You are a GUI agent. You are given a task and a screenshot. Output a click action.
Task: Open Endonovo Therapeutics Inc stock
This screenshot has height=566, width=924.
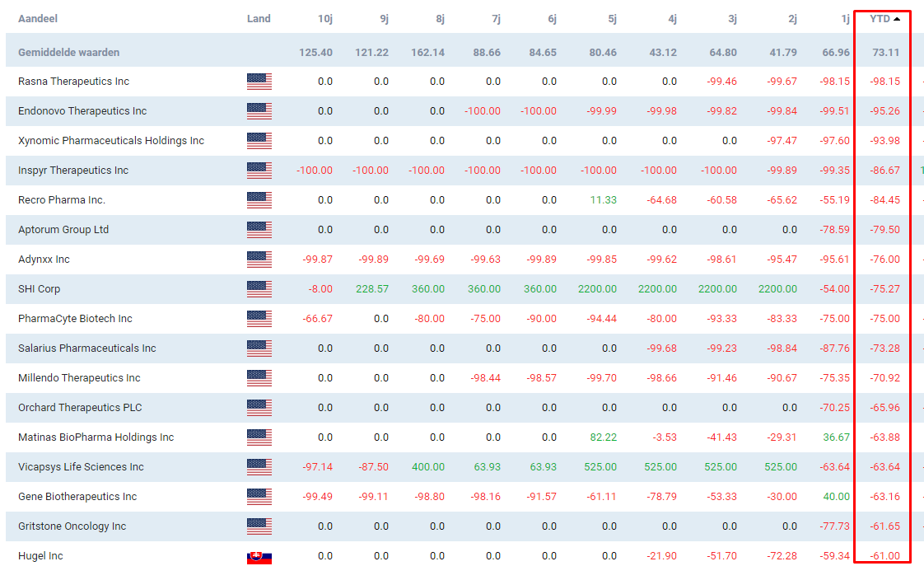pyautogui.click(x=82, y=111)
